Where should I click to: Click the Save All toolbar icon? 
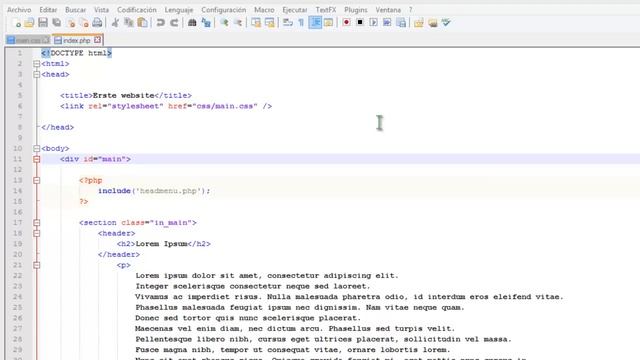pos(57,23)
